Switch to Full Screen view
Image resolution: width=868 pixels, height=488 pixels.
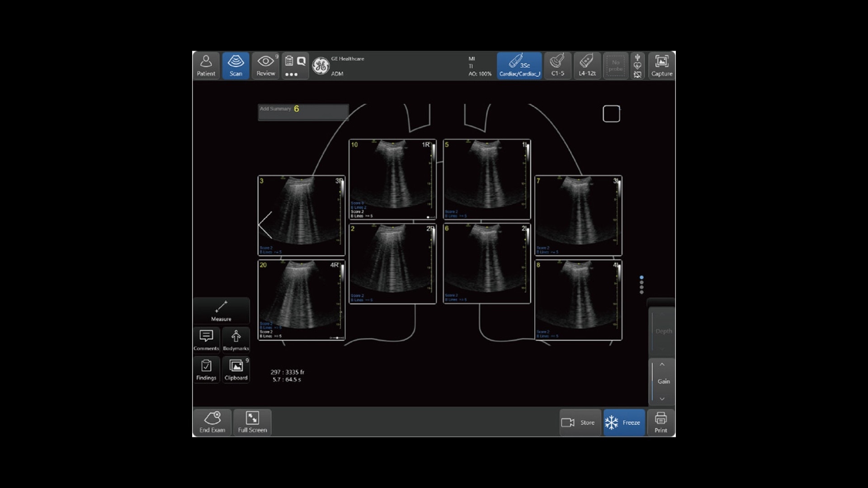(252, 422)
